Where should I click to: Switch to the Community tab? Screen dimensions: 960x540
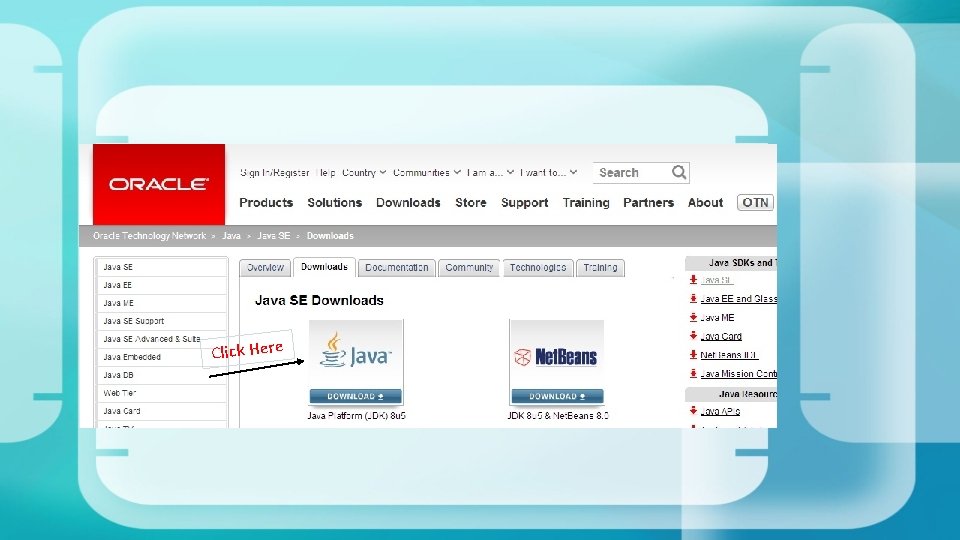tap(469, 268)
